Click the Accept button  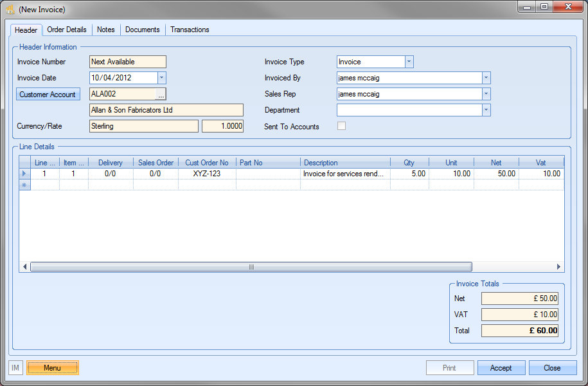pos(501,368)
